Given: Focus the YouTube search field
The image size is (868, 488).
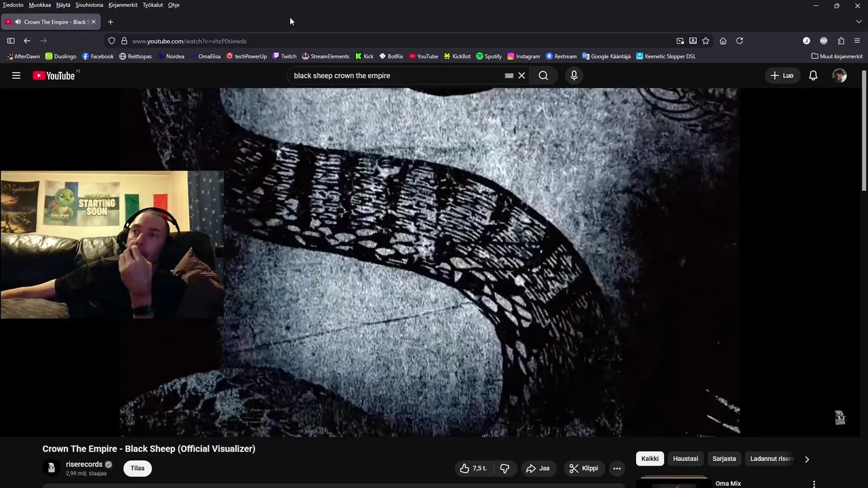Looking at the screenshot, I should coord(397,76).
